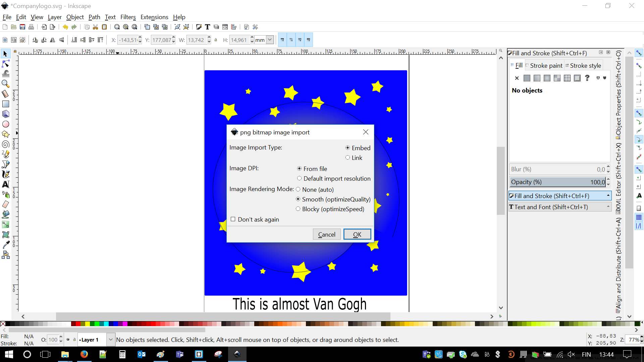
Task: Increase the Blur percentage stepper
Action: [x=608, y=167]
